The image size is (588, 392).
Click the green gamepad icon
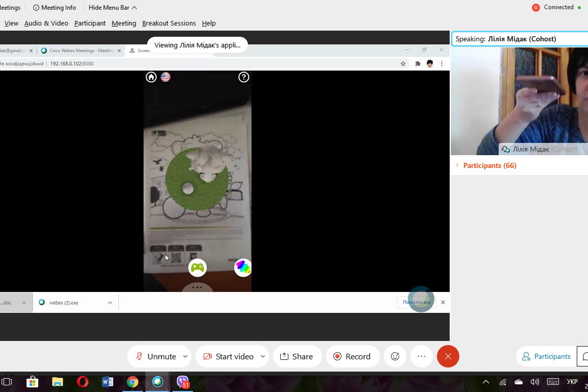pos(198,267)
